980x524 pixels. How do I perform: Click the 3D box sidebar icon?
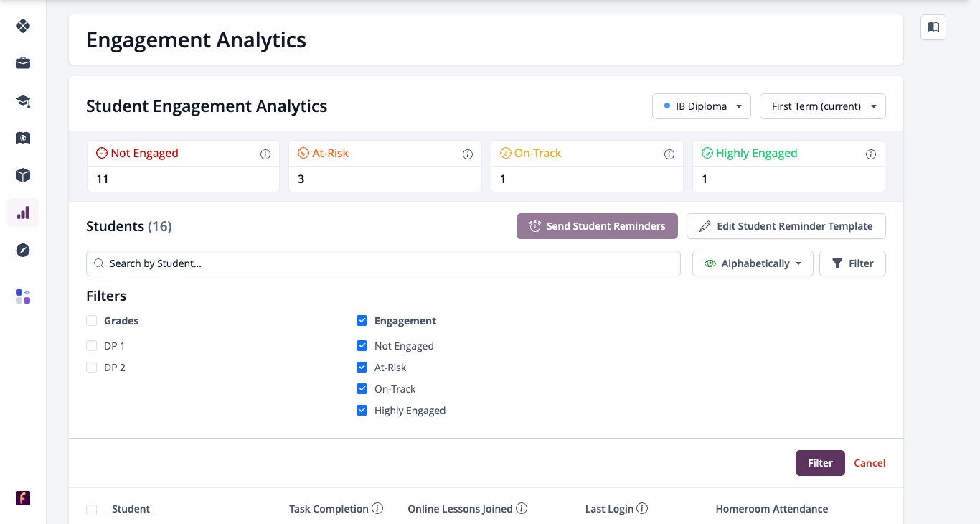tap(23, 175)
